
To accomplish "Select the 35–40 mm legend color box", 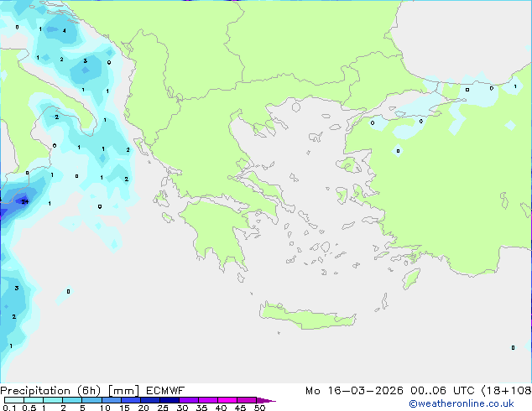I will 207,400.
